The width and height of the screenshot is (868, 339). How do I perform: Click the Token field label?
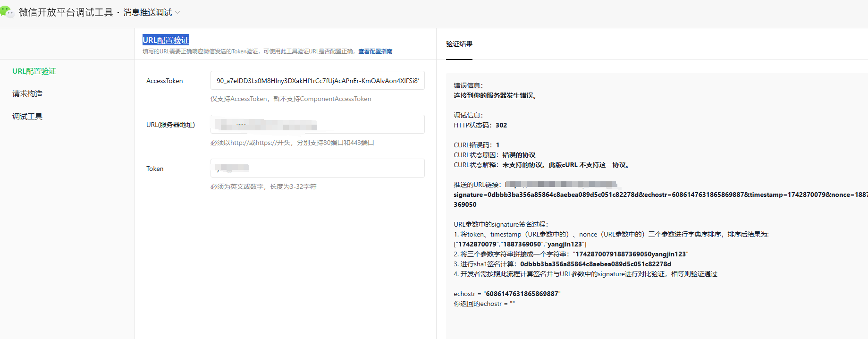pyautogui.click(x=155, y=169)
